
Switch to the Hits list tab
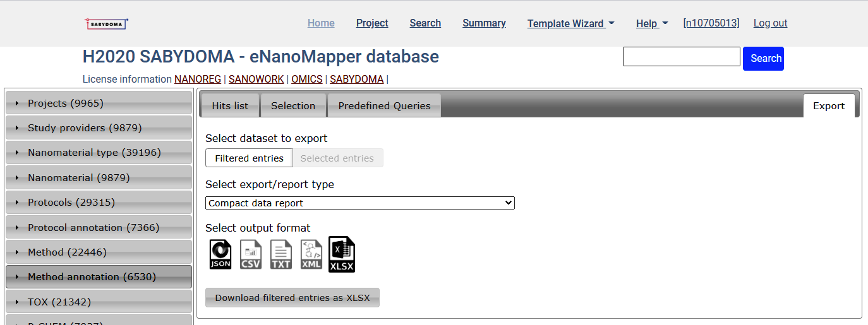click(x=230, y=106)
